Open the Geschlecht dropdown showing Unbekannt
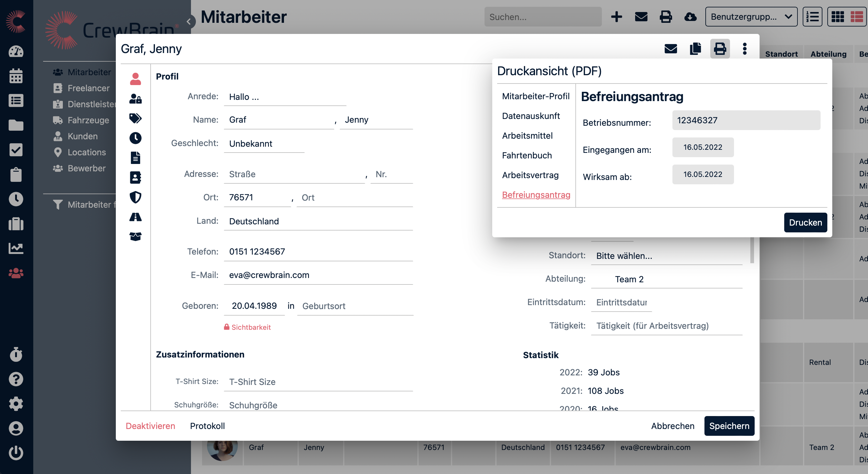The width and height of the screenshot is (868, 474). click(x=264, y=144)
